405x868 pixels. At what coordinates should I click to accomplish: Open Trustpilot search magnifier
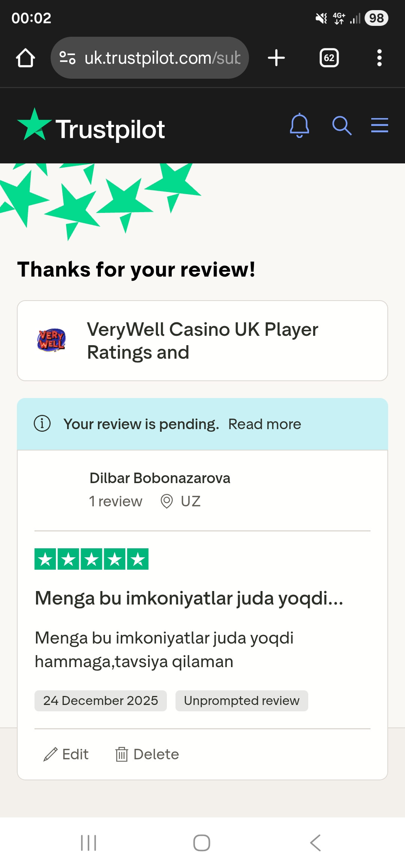(x=342, y=126)
